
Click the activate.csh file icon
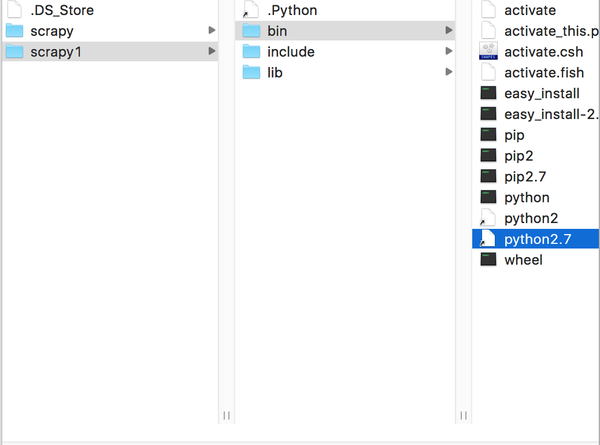(x=488, y=52)
